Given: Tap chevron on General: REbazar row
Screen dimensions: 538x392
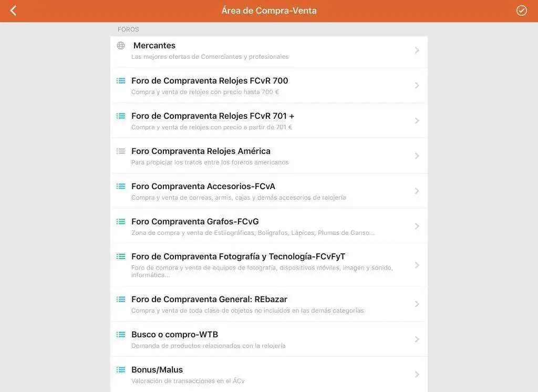Looking at the screenshot, I should pyautogui.click(x=417, y=304).
